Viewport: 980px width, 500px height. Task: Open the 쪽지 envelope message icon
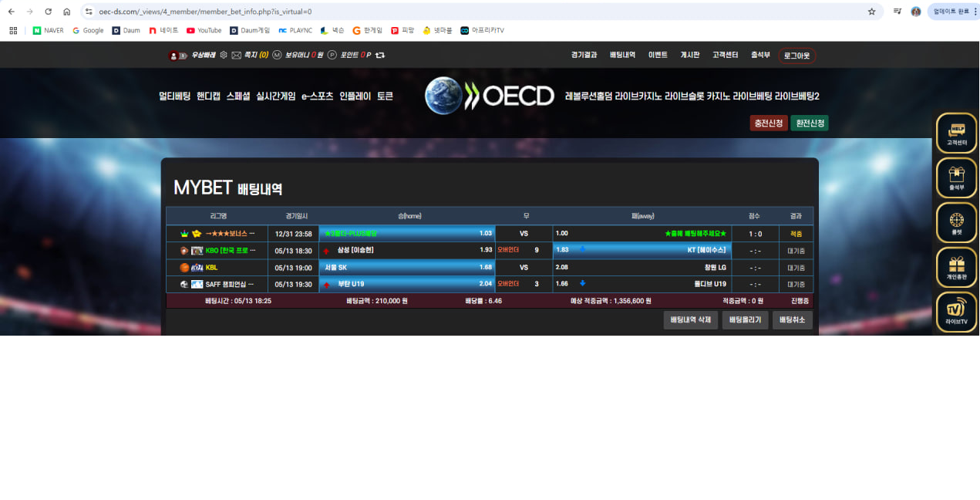[236, 55]
